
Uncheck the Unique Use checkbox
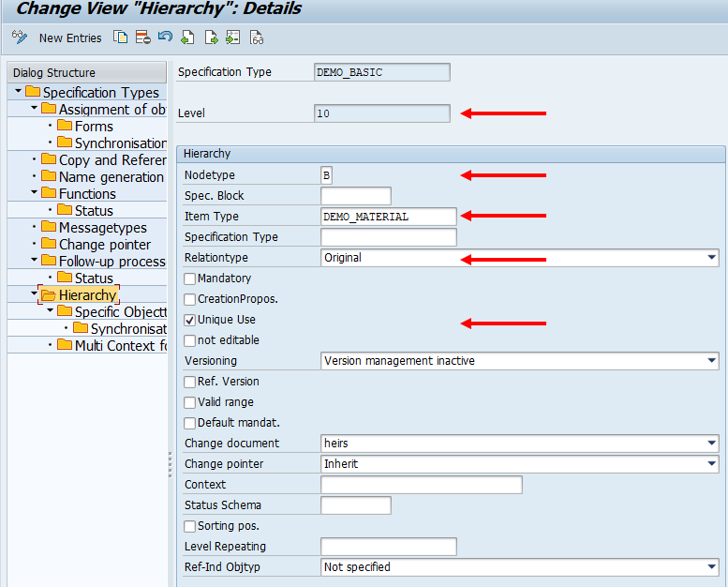pyautogui.click(x=190, y=320)
